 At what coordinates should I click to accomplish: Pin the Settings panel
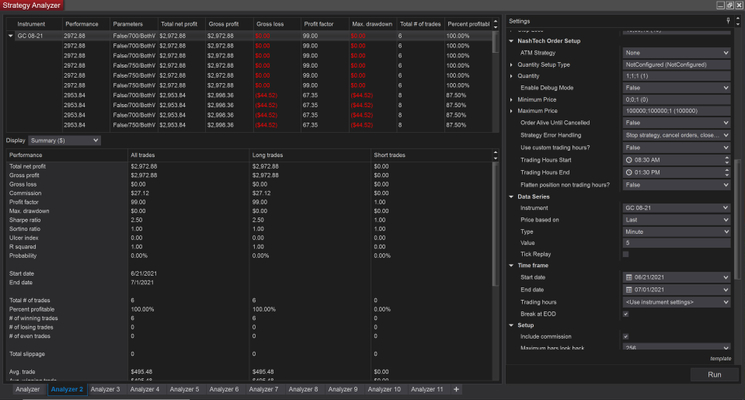pyautogui.click(x=727, y=20)
